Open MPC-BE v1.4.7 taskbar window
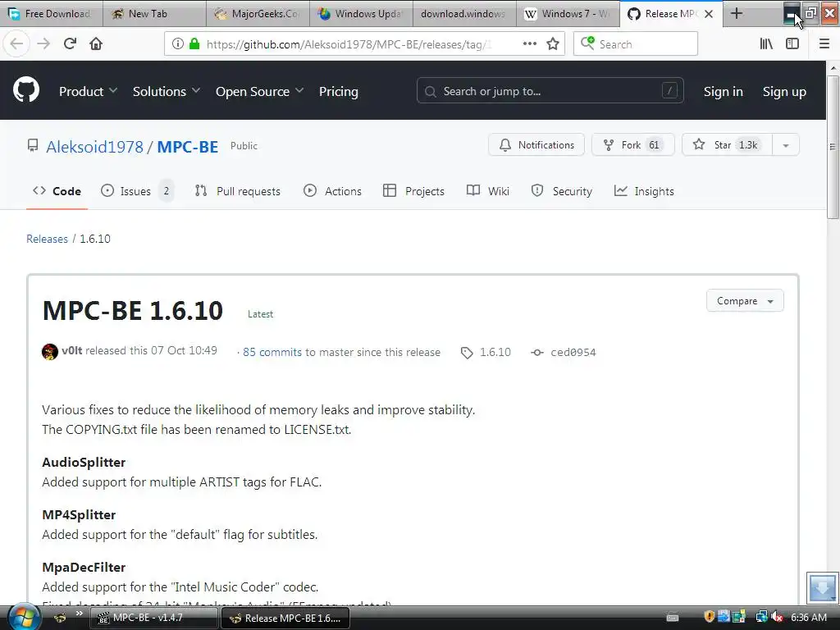The image size is (840, 630). tap(153, 618)
